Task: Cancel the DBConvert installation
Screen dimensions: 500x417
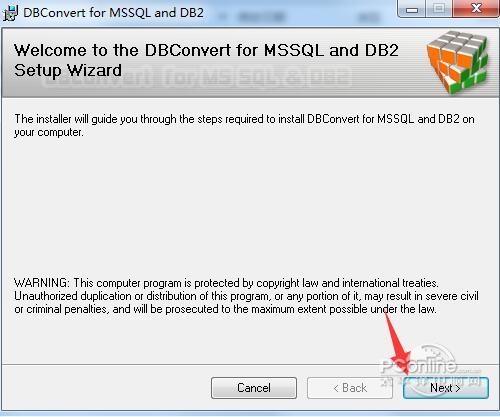Action: point(254,388)
